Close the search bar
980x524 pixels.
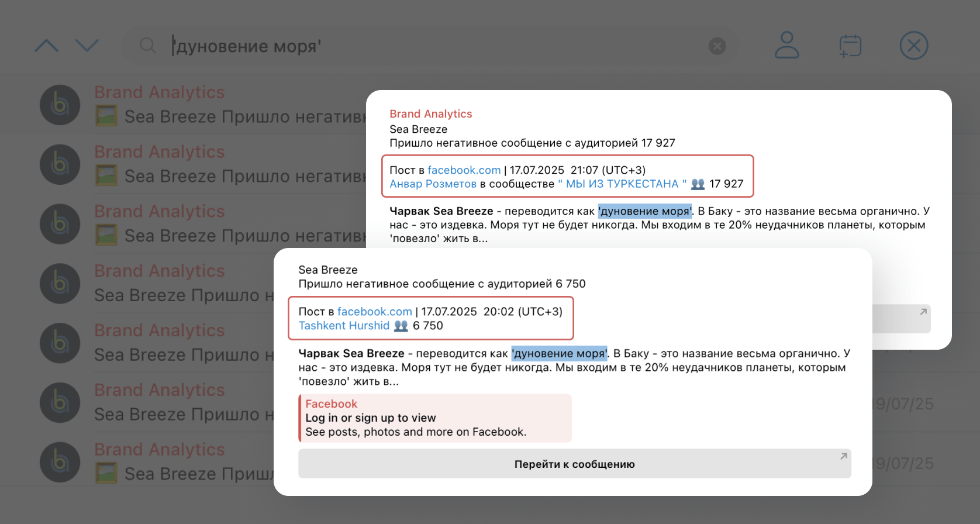[914, 46]
